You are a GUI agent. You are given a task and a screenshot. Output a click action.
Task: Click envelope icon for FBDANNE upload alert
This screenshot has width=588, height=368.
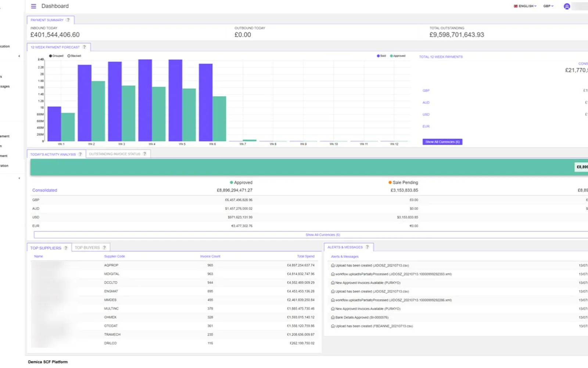point(333,326)
